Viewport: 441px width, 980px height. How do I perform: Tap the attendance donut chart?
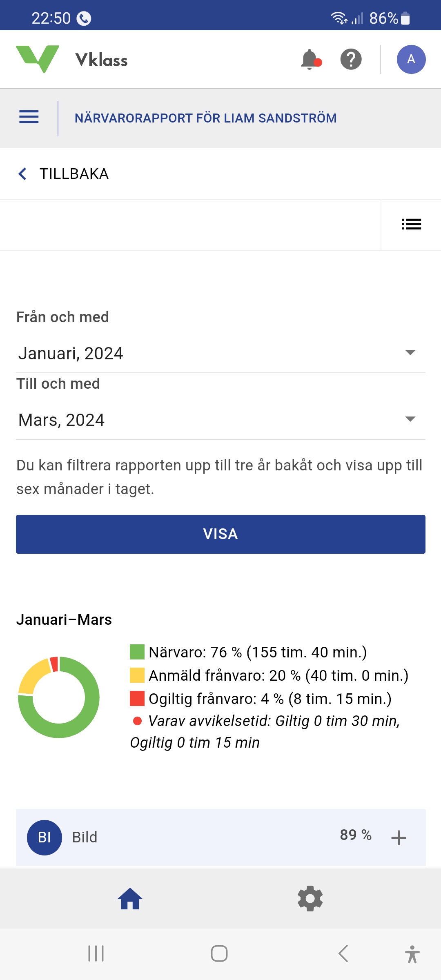[59, 697]
